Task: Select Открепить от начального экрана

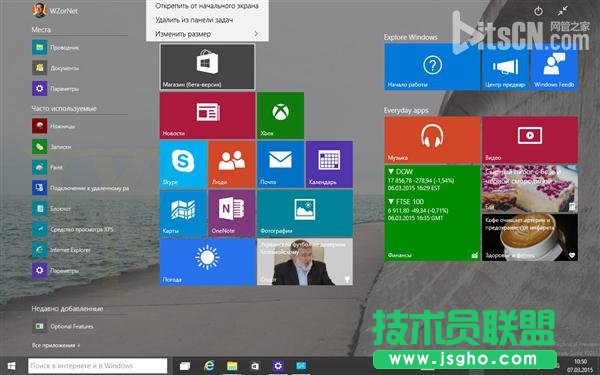Action: pos(207,6)
